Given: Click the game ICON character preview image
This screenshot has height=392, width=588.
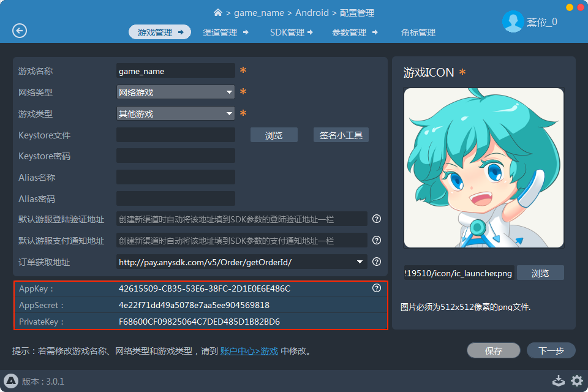Looking at the screenshot, I should 483,167.
